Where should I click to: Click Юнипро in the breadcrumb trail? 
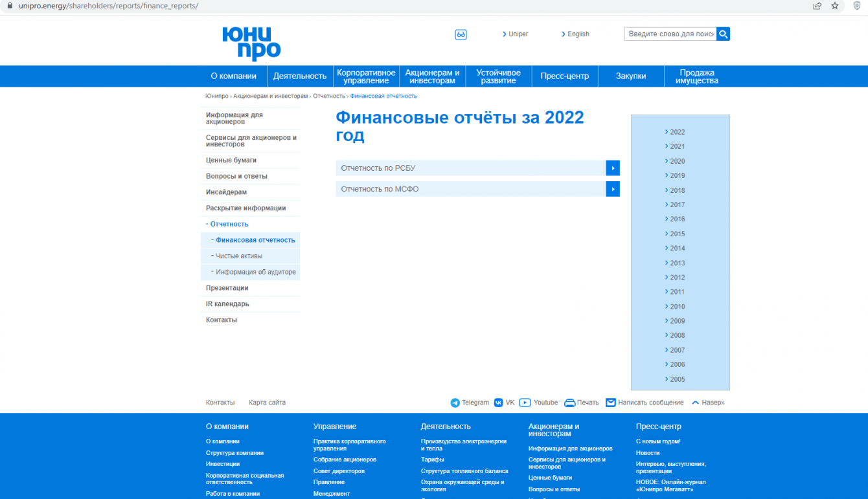pos(217,96)
